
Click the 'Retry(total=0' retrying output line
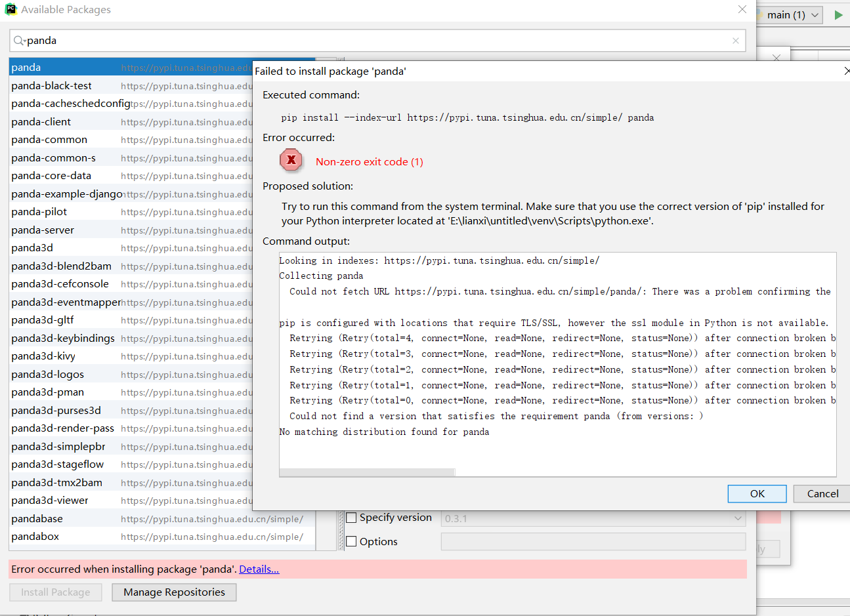tap(563, 401)
